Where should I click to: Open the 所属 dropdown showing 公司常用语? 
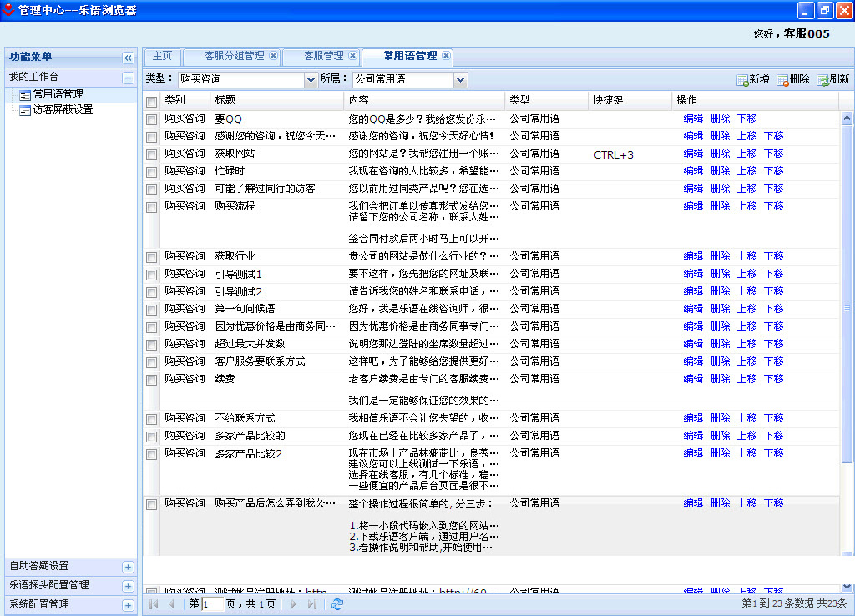pyautogui.click(x=461, y=80)
